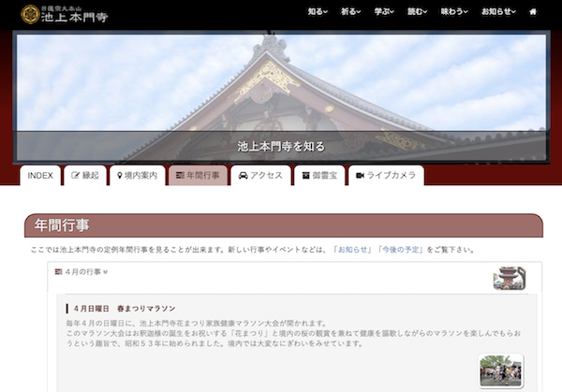562x392 pixels.
Task: Switch to the アクセス tab
Action: 260,175
